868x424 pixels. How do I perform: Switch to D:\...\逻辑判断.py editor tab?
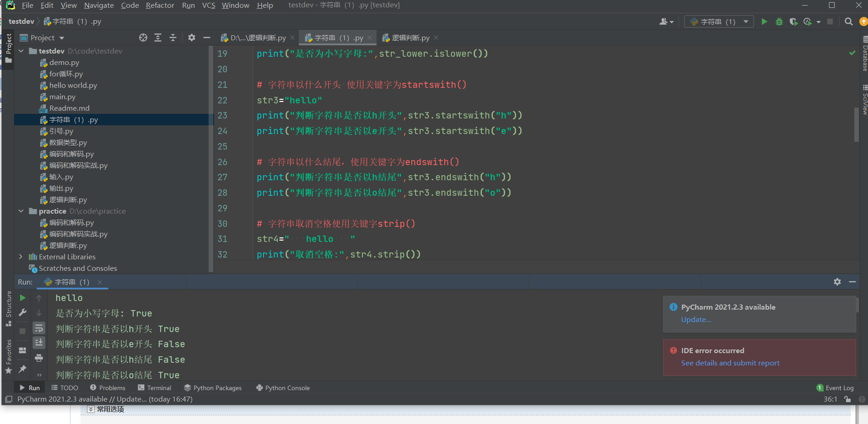258,38
